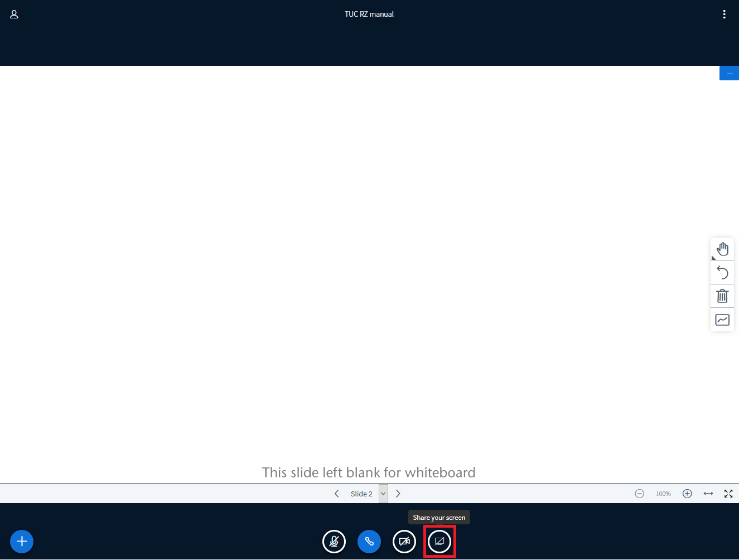Open the three-dot options menu
Screen dimensions: 739x560
tap(724, 15)
